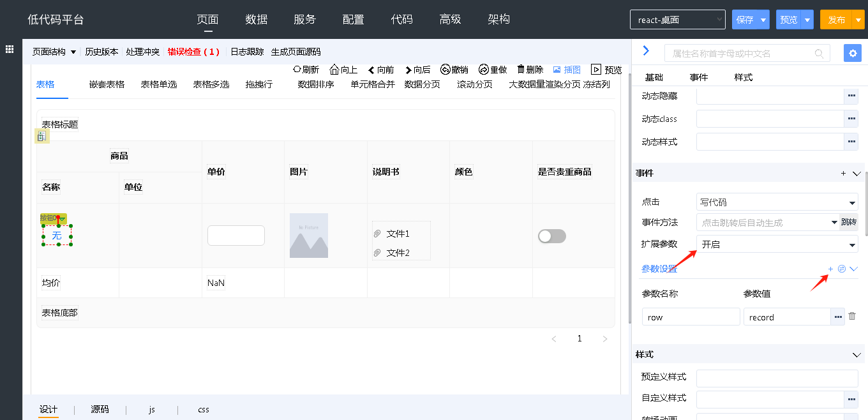Image resolution: width=868 pixels, height=420 pixels.
Task: Switch to the 表格单选 tab
Action: [159, 84]
